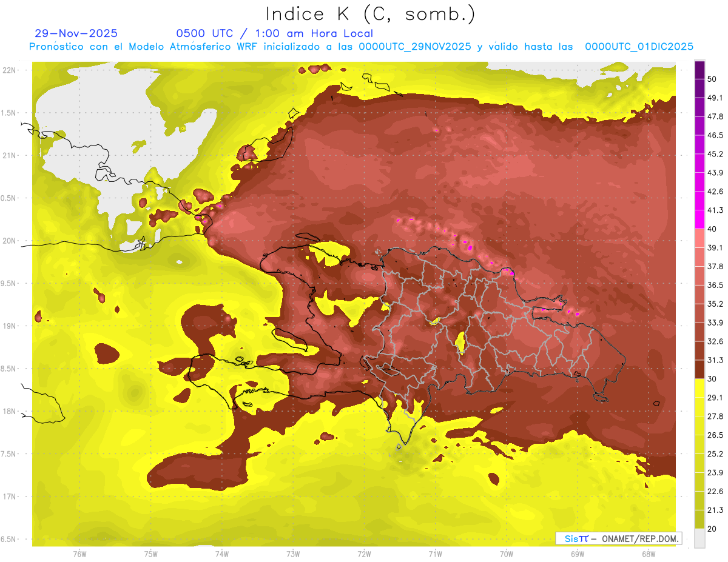Screen dimensions: 728x562
Task: Click the '9.5N' latitude tick label
Action: [9, 284]
